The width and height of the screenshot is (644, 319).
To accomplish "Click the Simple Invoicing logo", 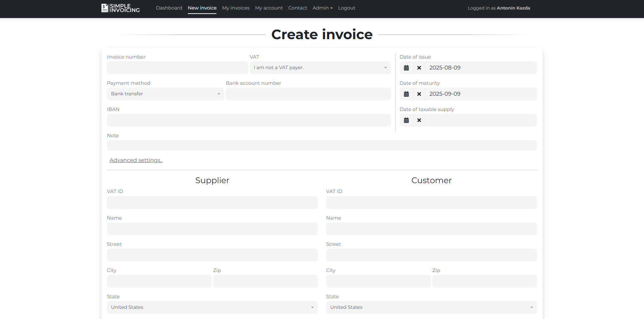I will pyautogui.click(x=120, y=8).
